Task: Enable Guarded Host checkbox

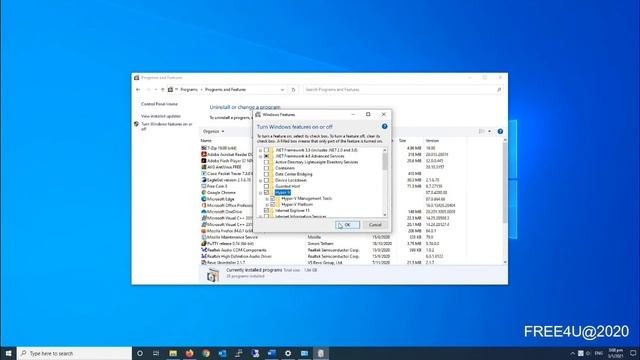Action: pos(266,186)
